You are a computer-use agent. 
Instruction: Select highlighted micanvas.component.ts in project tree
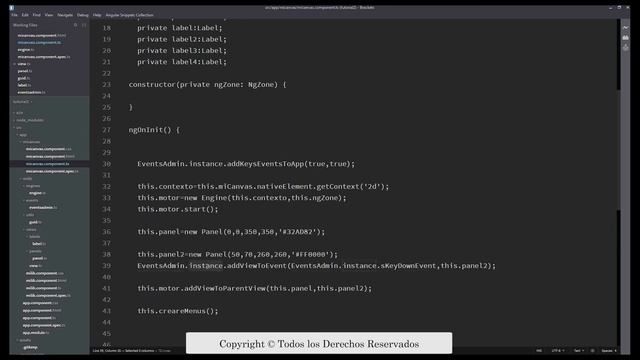click(49, 164)
